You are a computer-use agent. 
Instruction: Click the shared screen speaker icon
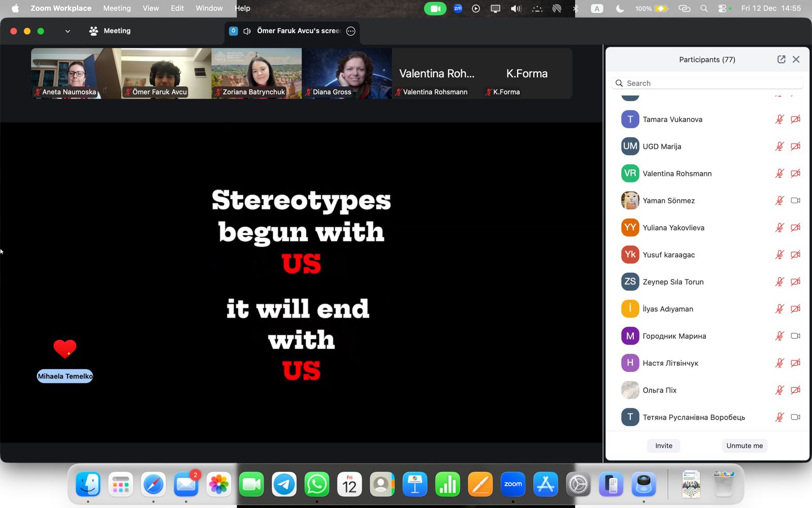247,31
